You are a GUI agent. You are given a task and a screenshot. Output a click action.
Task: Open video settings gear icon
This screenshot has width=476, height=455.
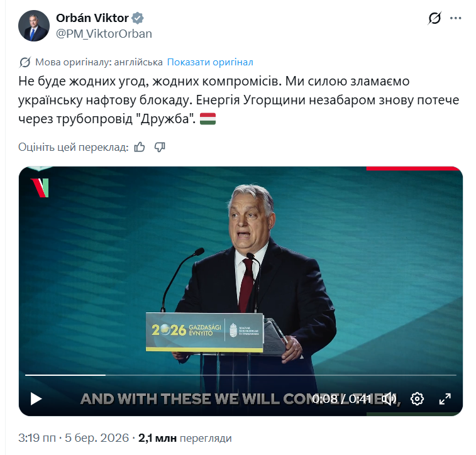(417, 399)
